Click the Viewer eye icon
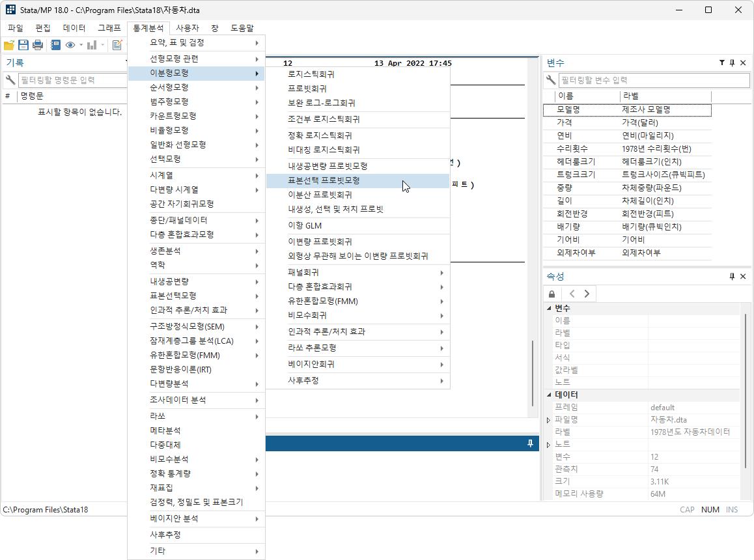The height and width of the screenshot is (560, 754). [x=70, y=45]
